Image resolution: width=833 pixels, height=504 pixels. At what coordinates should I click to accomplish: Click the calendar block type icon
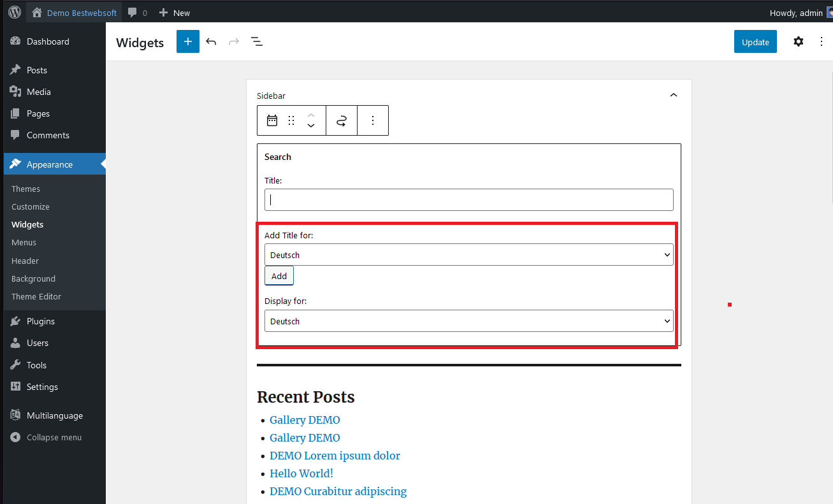coord(272,120)
